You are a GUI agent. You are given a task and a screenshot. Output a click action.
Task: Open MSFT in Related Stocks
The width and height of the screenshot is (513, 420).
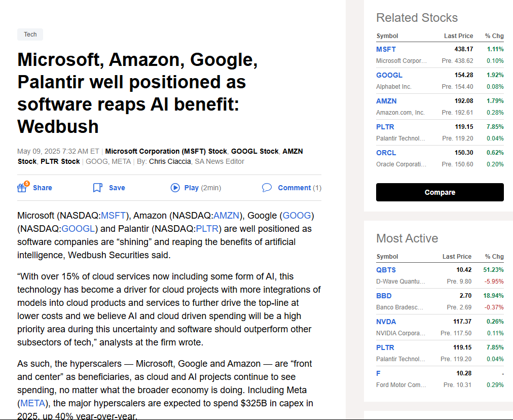tap(386, 49)
